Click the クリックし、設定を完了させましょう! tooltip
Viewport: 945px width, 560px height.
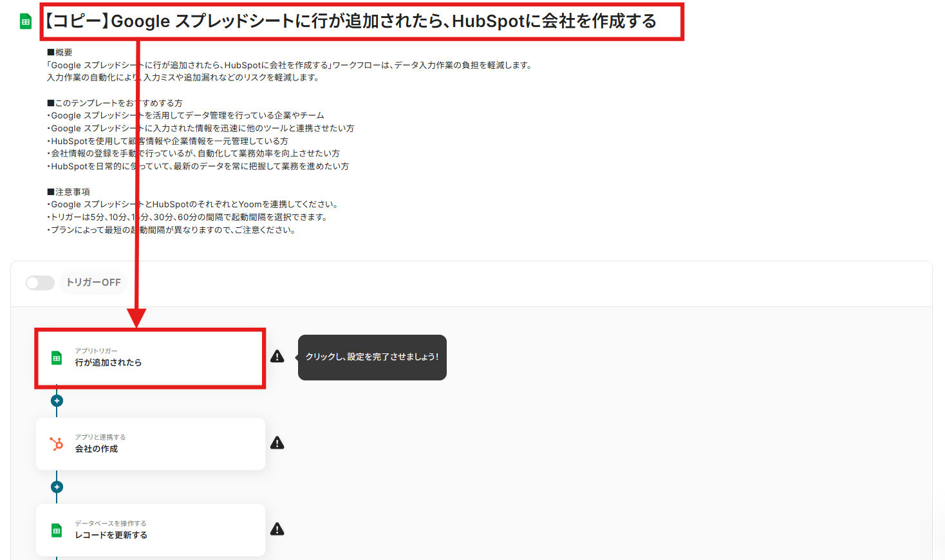pos(372,357)
